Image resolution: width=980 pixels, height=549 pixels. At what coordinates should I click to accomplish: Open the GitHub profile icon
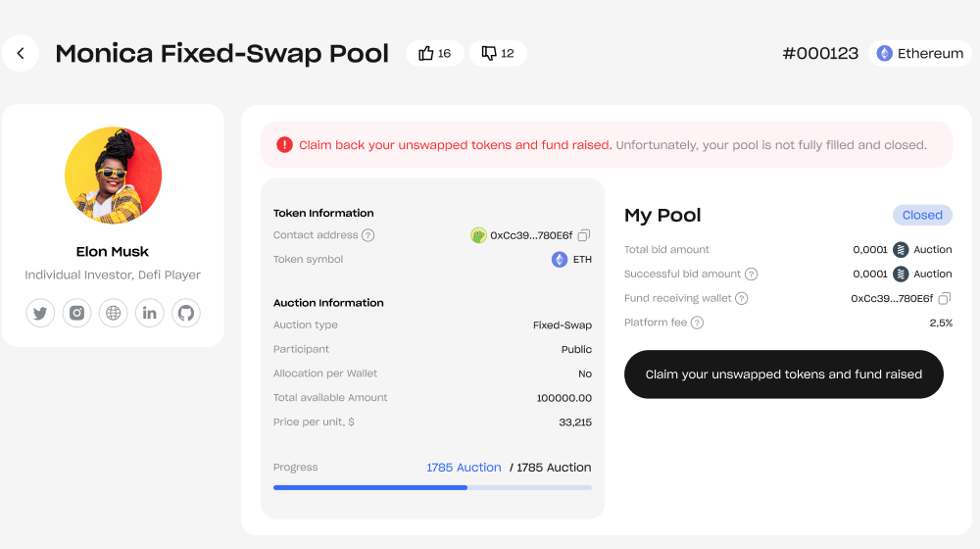tap(186, 314)
